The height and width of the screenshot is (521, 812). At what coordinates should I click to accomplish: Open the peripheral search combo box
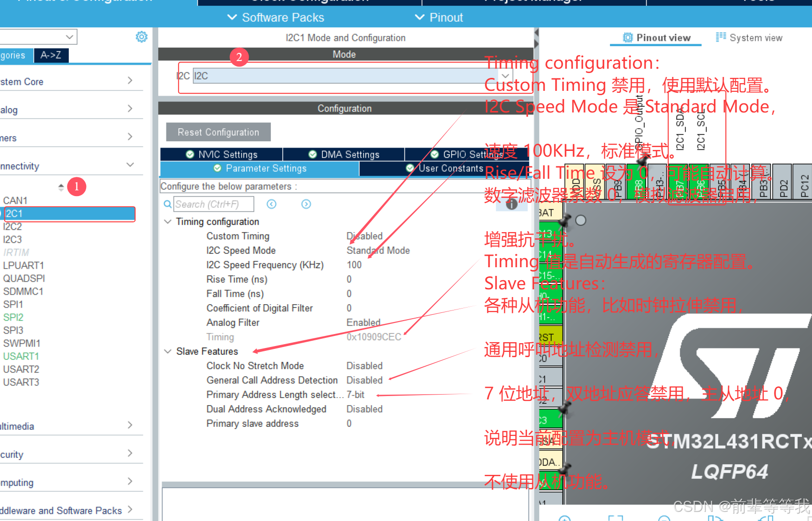pos(38,37)
